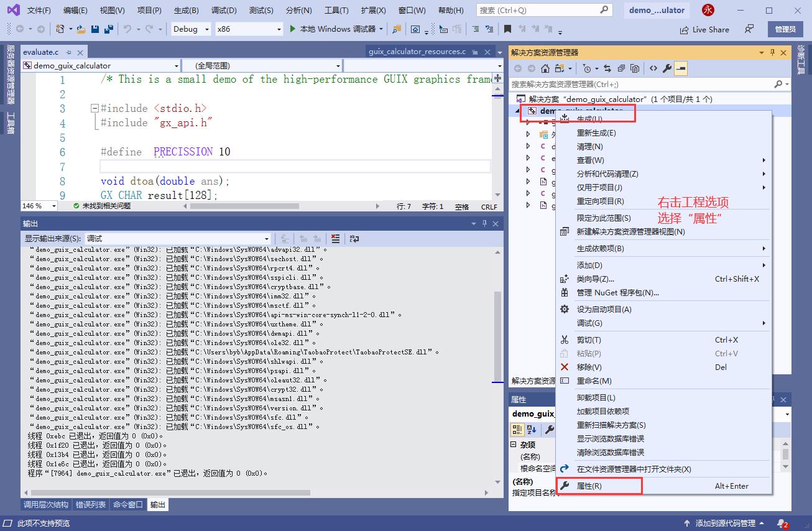Open the 文件(F) menu
Viewport: 812px width, 531px height.
pyautogui.click(x=39, y=10)
